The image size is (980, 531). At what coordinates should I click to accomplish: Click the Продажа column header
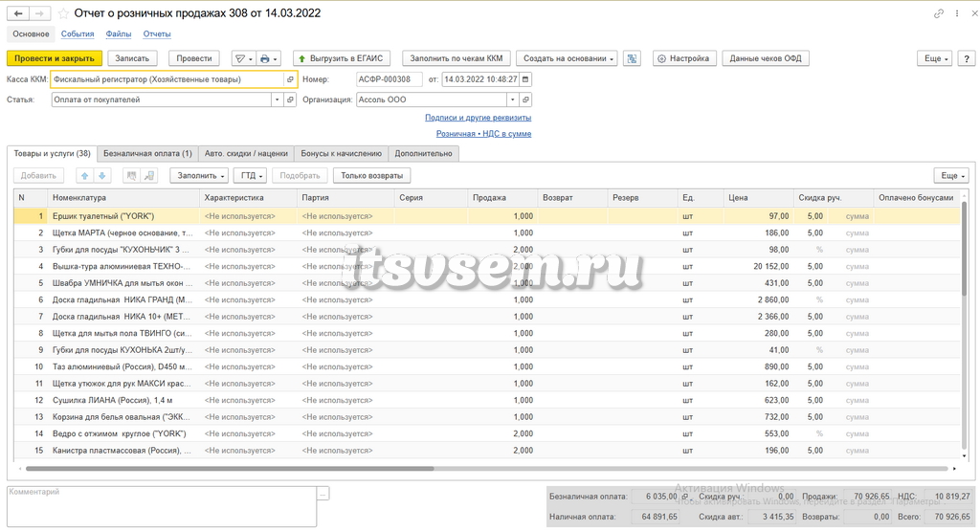[501, 198]
